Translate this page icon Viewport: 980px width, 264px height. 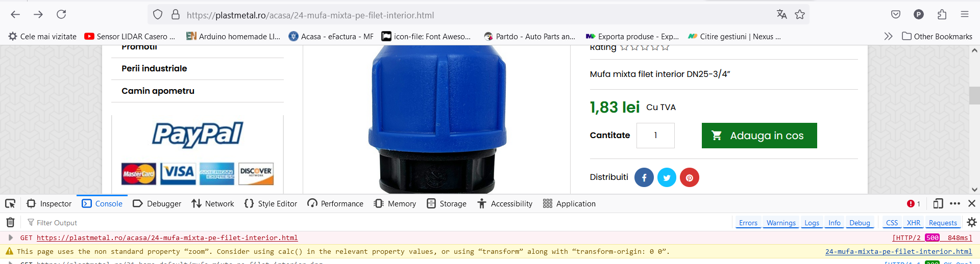tap(781, 14)
